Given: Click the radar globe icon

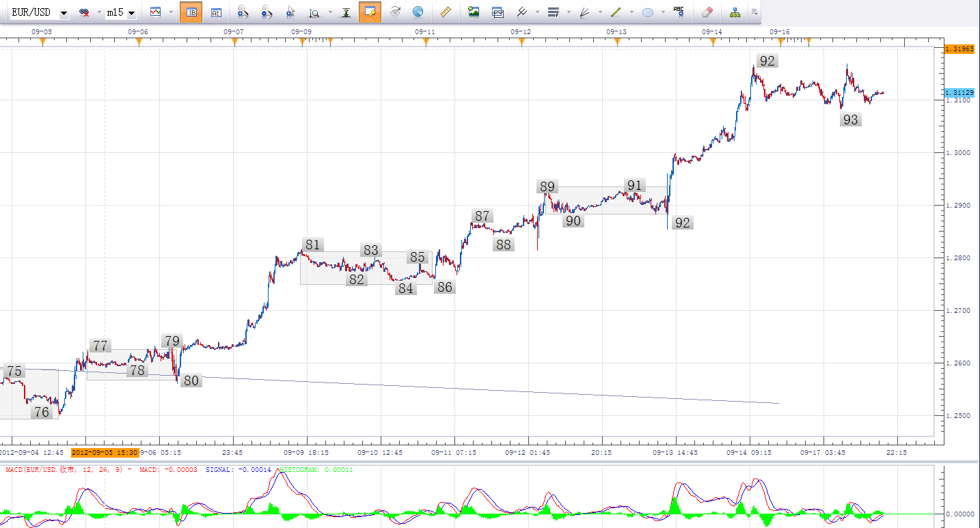Looking at the screenshot, I should 418,12.
